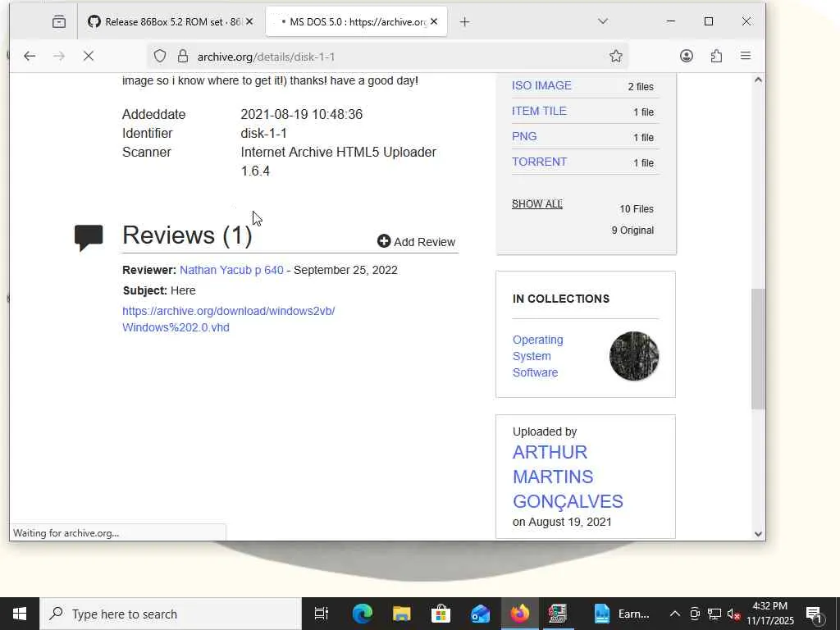Click SHOW ALL files link
Screen dimensions: 840x630
[536, 204]
